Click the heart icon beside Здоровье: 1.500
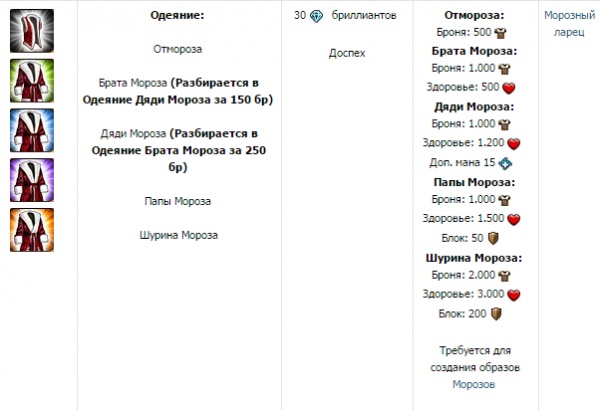 [514, 220]
